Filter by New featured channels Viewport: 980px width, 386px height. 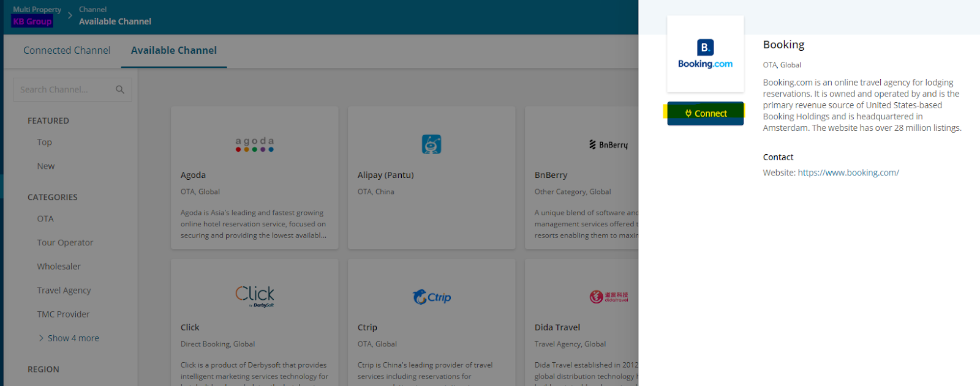[x=46, y=166]
